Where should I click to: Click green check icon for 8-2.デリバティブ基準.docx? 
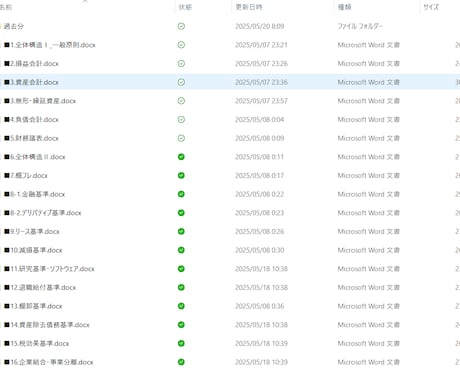[181, 213]
